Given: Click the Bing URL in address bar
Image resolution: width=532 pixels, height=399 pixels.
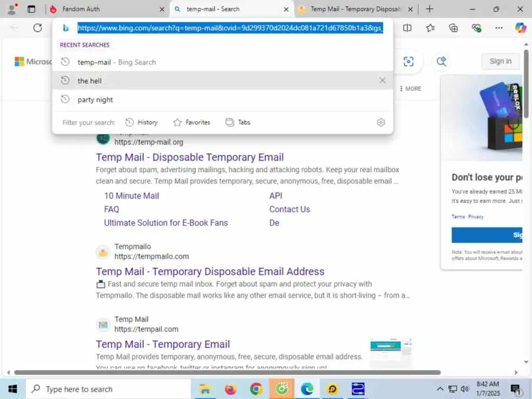Looking at the screenshot, I should (x=230, y=28).
